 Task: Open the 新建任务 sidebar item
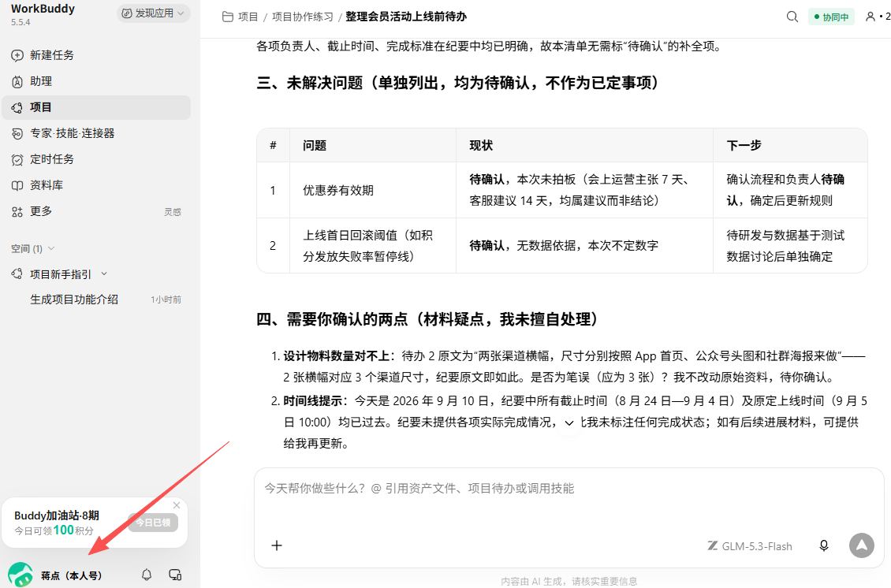pos(96,55)
